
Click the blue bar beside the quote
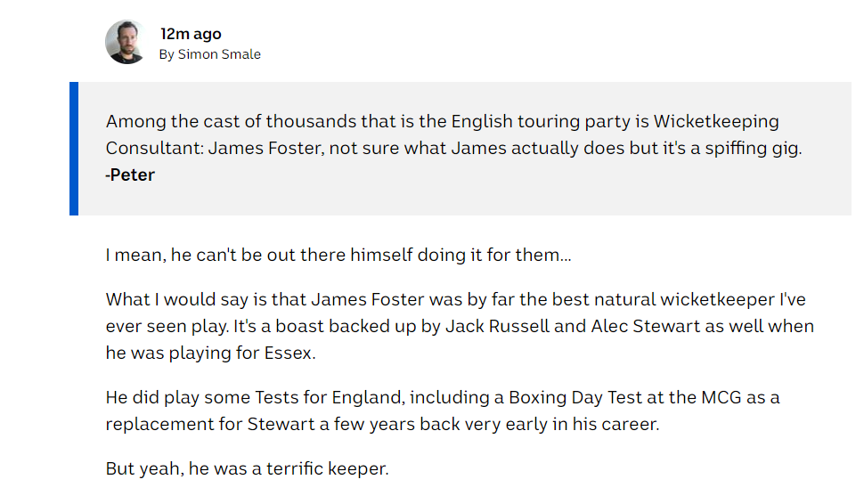(x=74, y=149)
